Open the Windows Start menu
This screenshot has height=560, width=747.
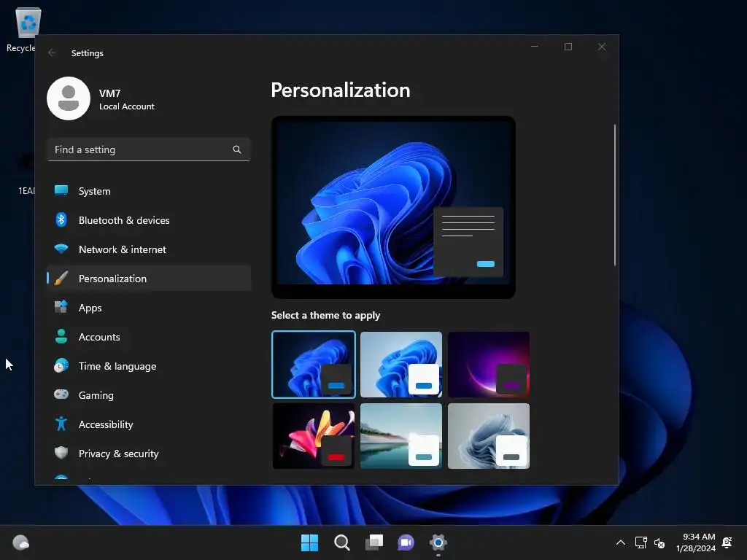click(x=309, y=542)
